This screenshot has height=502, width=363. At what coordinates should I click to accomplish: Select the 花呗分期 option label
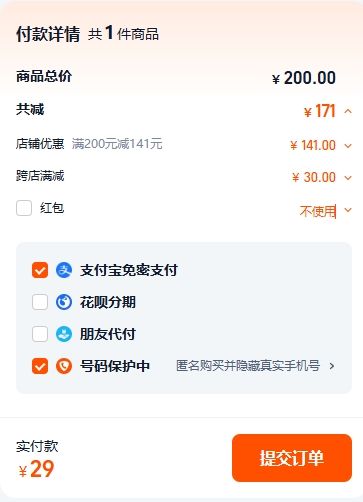coord(108,302)
